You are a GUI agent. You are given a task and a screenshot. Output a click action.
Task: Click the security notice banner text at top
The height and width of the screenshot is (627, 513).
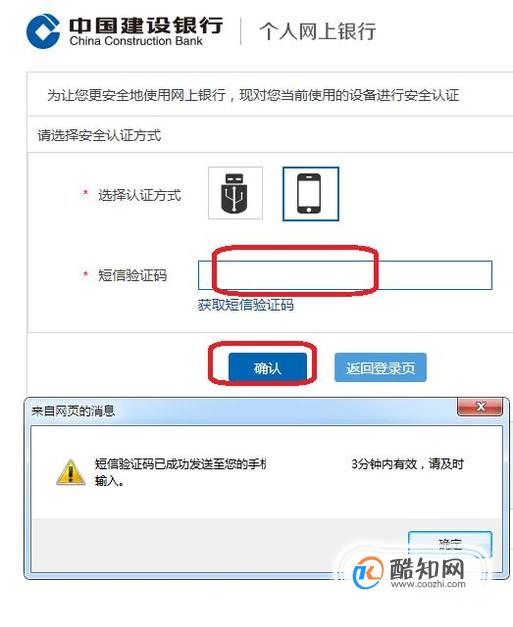[253, 95]
